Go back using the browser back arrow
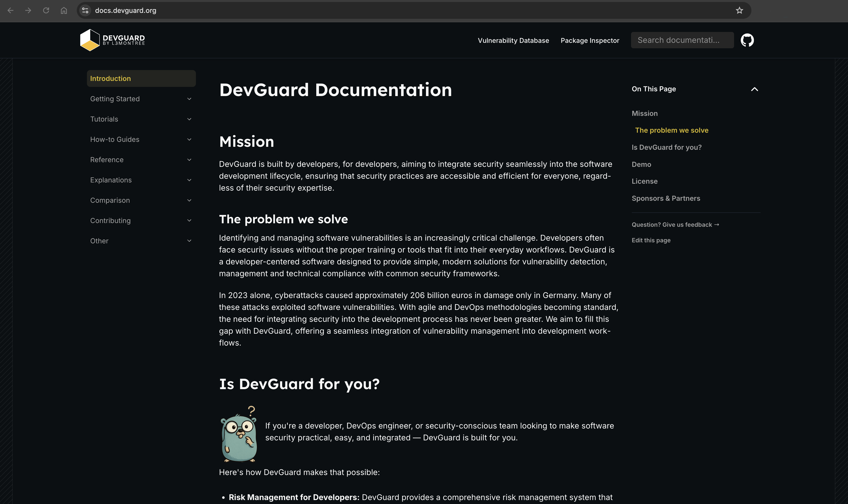 tap(11, 11)
